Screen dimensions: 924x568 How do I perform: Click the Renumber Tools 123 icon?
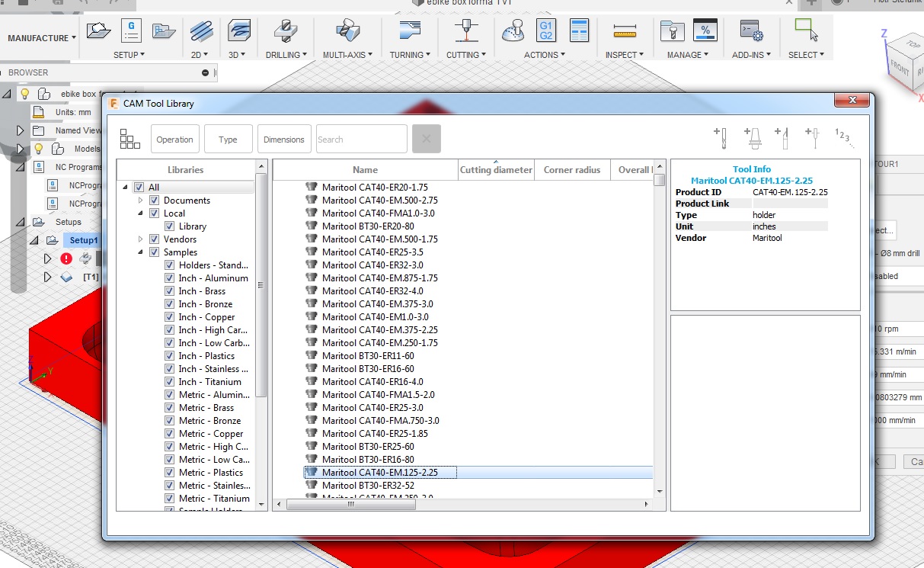coord(844,137)
